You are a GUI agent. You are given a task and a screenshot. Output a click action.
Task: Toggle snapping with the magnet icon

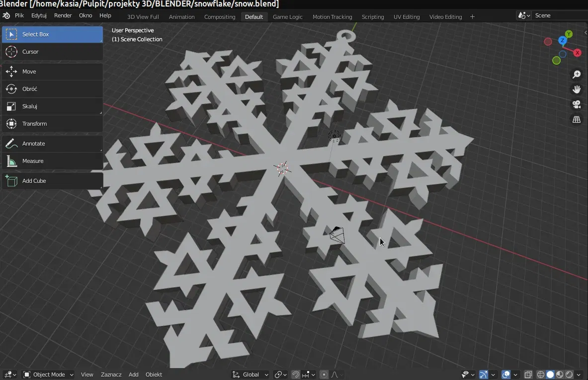click(x=296, y=375)
